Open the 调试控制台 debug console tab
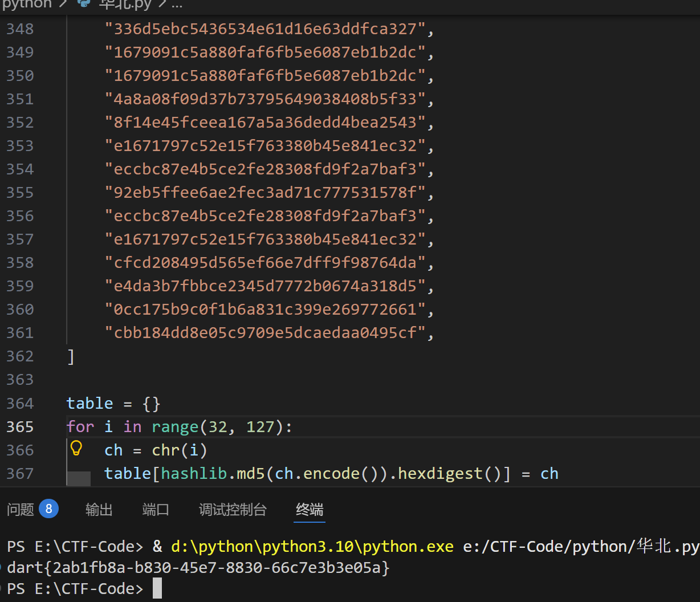Screen dimensions: 700x602 [x=233, y=509]
